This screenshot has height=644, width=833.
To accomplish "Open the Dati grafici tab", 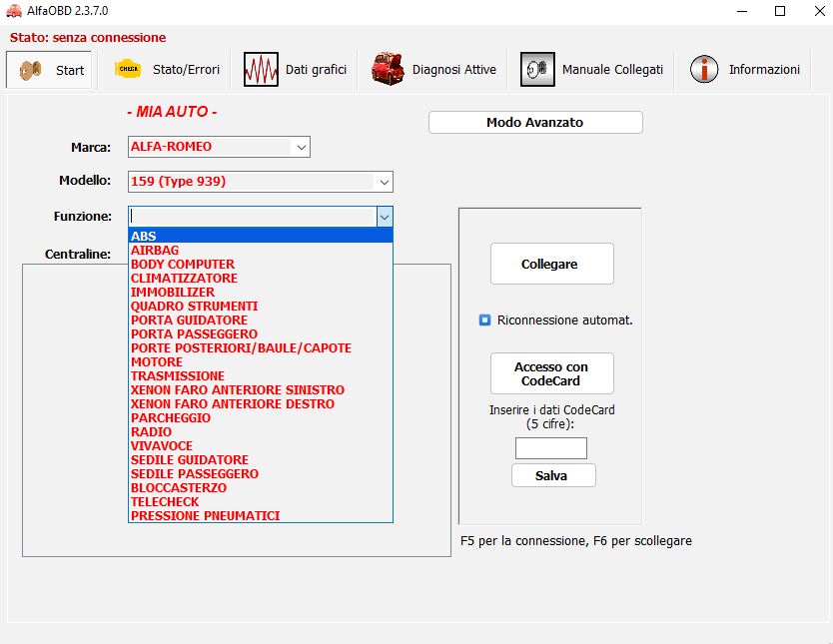I will (x=295, y=70).
